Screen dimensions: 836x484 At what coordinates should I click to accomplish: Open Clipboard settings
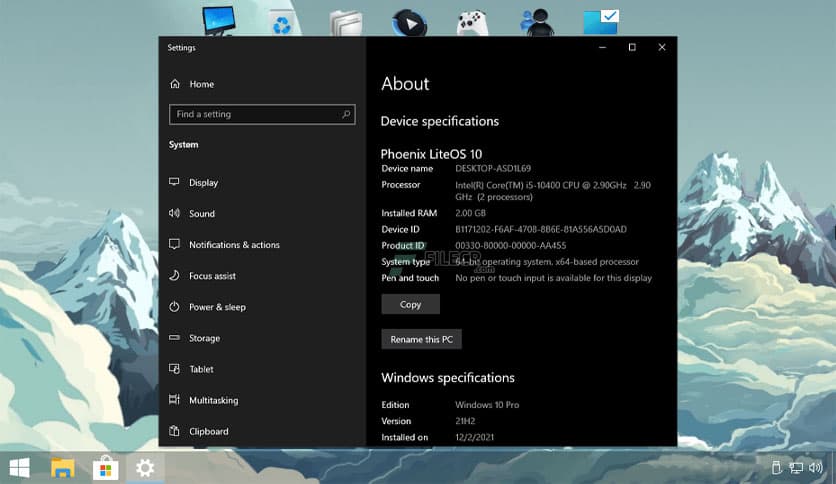coord(208,431)
